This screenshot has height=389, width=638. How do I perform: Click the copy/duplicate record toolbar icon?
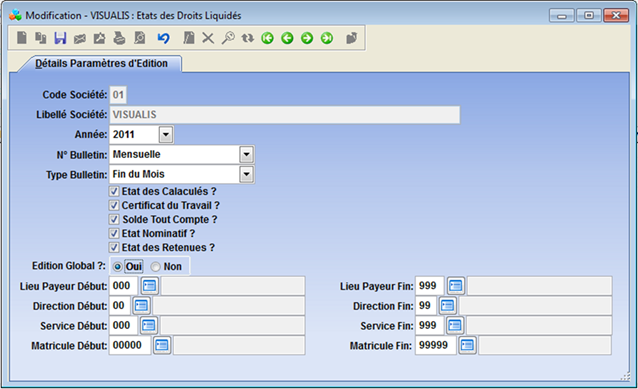[41, 38]
